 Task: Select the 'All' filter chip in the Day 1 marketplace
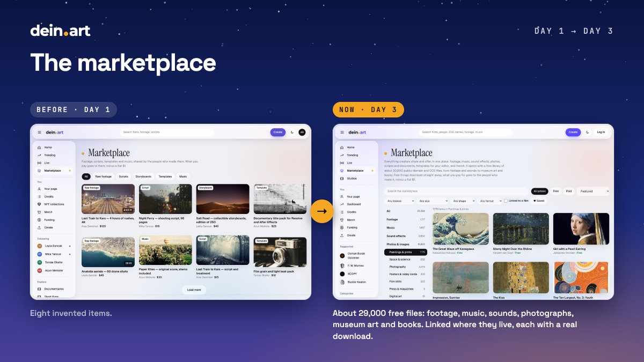click(86, 176)
